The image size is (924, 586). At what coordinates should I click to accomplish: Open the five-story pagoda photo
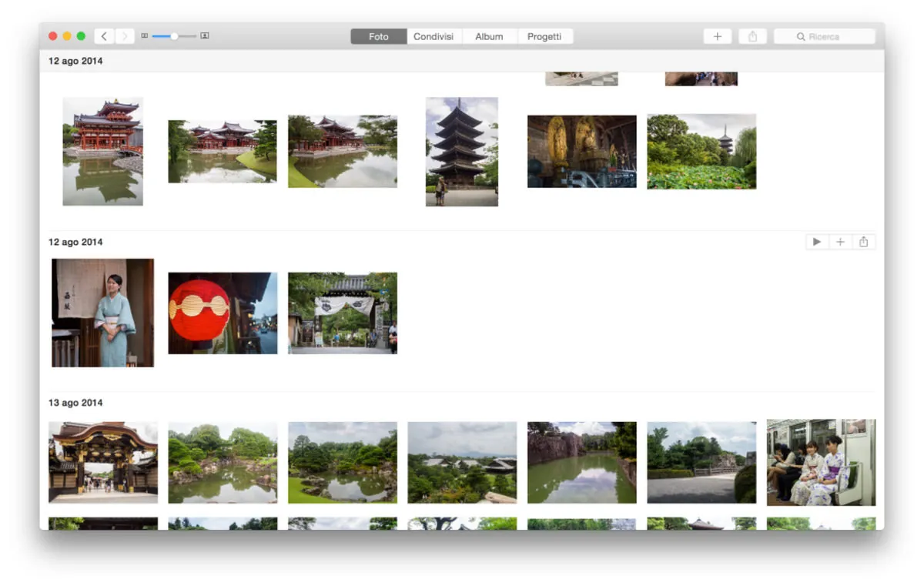(x=461, y=152)
